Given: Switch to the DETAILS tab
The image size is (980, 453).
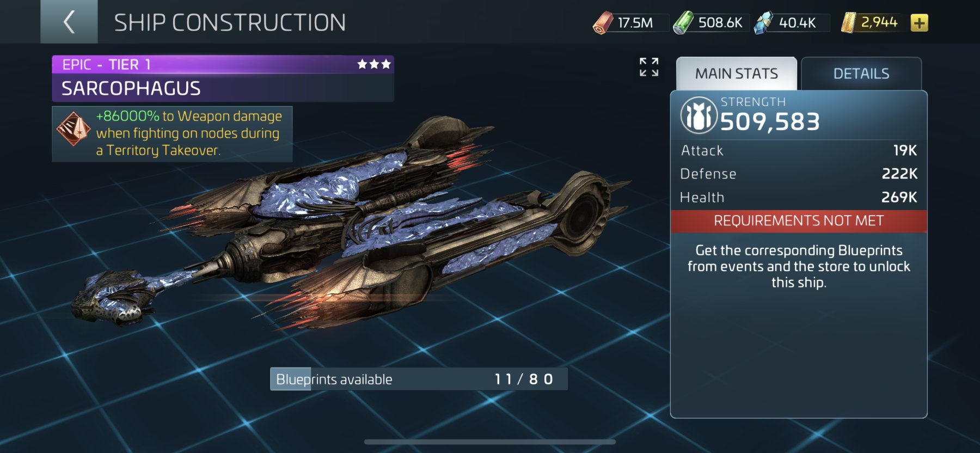Looking at the screenshot, I should tap(861, 74).
